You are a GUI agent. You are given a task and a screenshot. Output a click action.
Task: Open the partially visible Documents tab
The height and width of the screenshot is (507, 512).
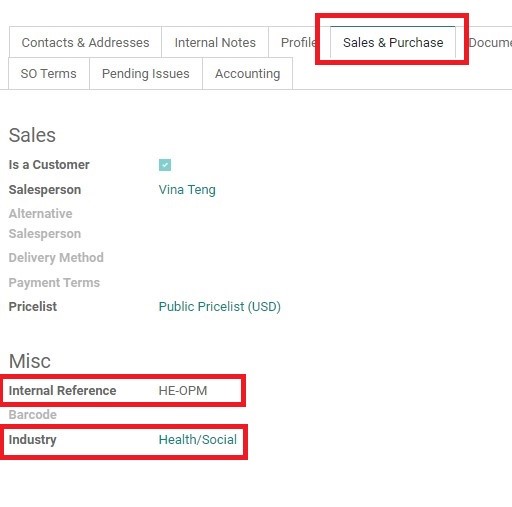click(489, 42)
